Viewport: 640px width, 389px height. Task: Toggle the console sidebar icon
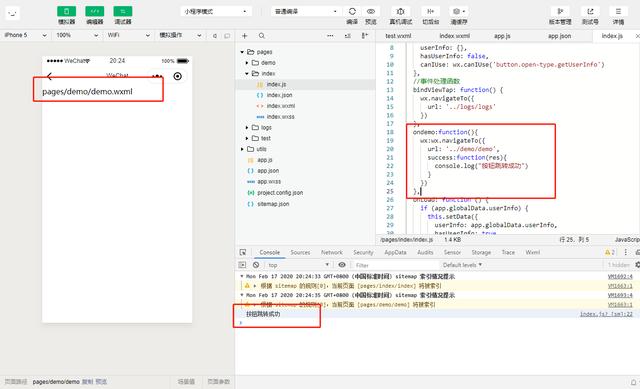point(242,265)
